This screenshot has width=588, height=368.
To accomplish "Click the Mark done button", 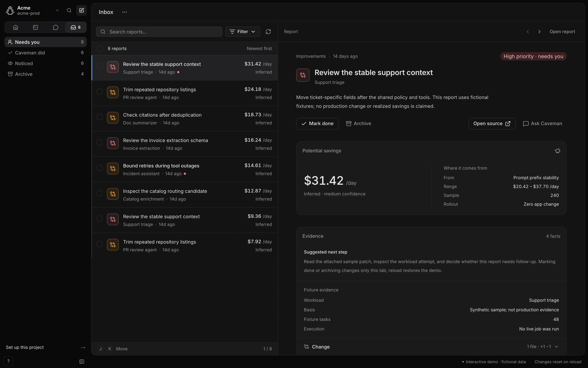I will (x=317, y=124).
